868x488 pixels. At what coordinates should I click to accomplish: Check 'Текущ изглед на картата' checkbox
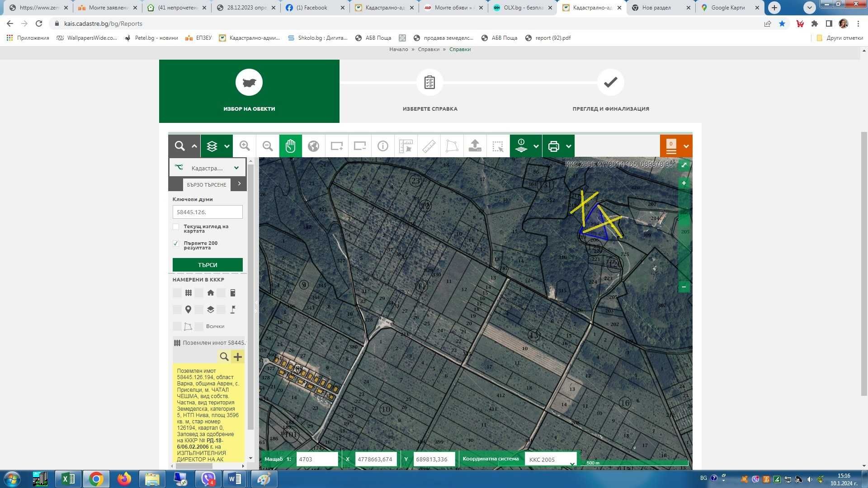tap(176, 227)
